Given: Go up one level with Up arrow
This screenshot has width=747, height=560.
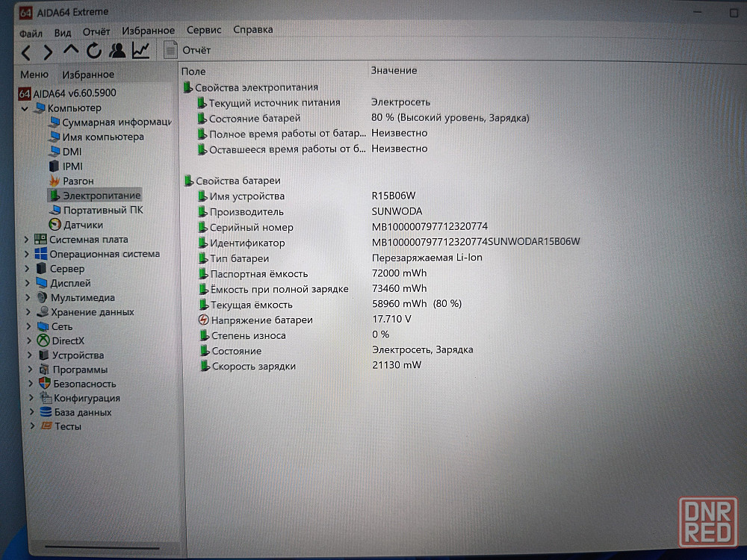Looking at the screenshot, I should pyautogui.click(x=70, y=49).
